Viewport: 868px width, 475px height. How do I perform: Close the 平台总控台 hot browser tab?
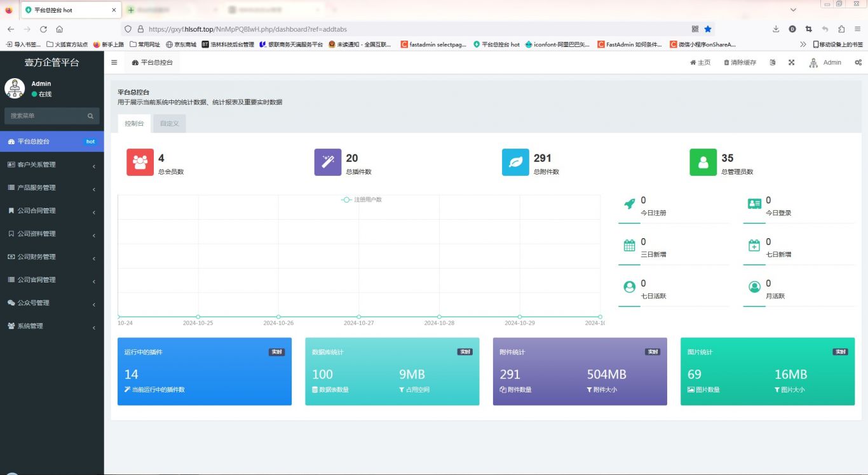coord(114,10)
